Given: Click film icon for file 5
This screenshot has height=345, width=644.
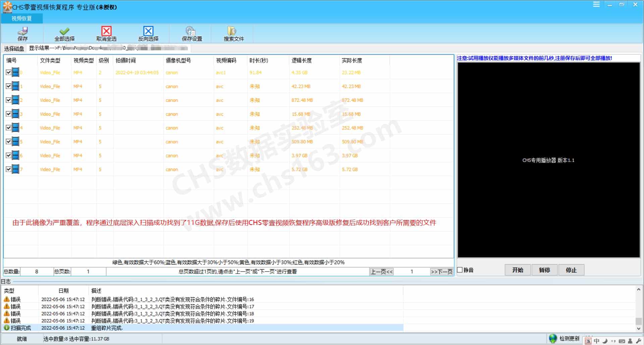Looking at the screenshot, I should tap(15, 141).
